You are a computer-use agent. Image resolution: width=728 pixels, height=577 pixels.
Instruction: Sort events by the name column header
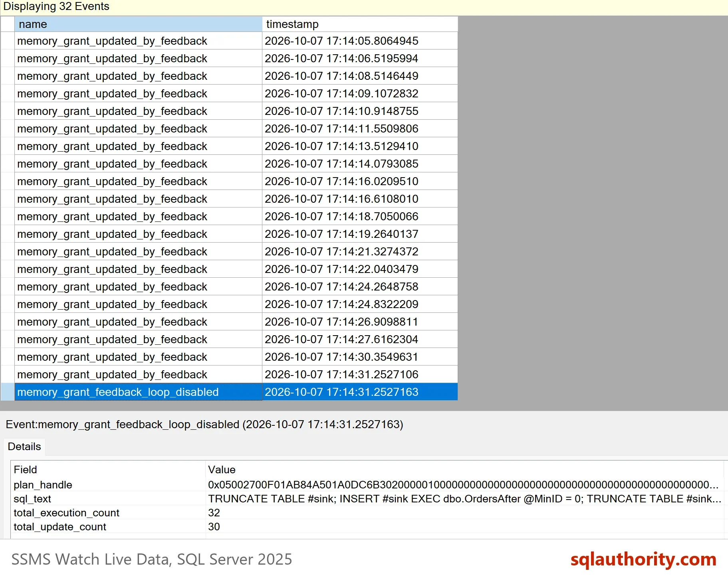click(138, 24)
